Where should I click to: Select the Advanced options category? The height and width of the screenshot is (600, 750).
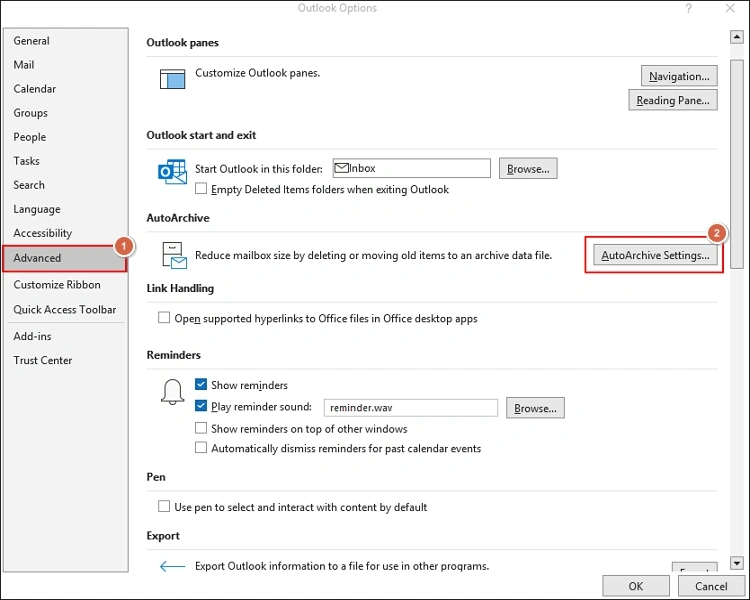[65, 258]
